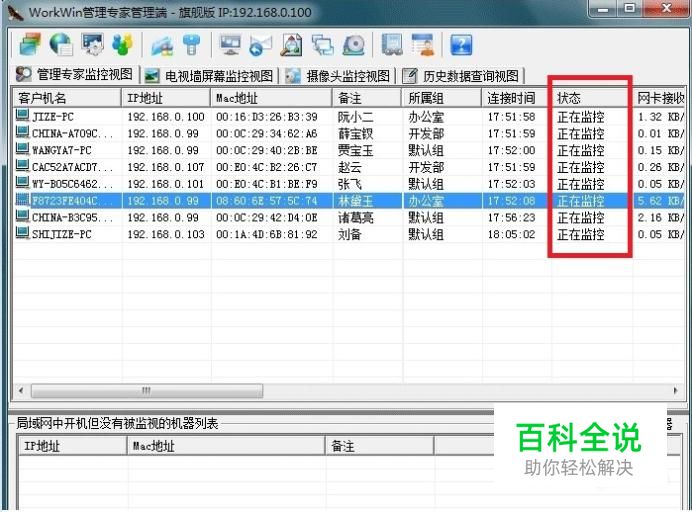692x512 pixels.
Task: Sort by 所属组 column header
Action: point(441,98)
